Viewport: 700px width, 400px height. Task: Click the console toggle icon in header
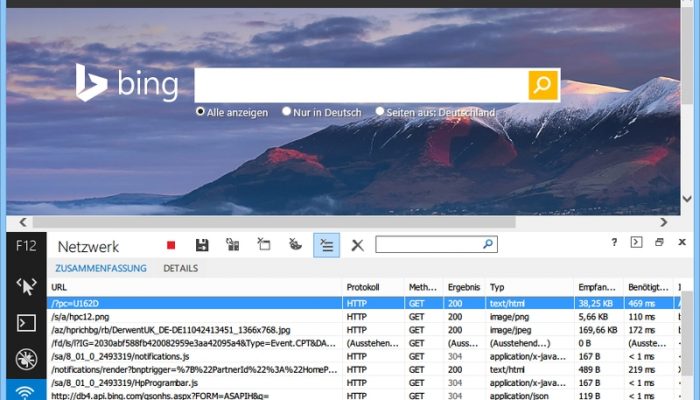click(636, 242)
